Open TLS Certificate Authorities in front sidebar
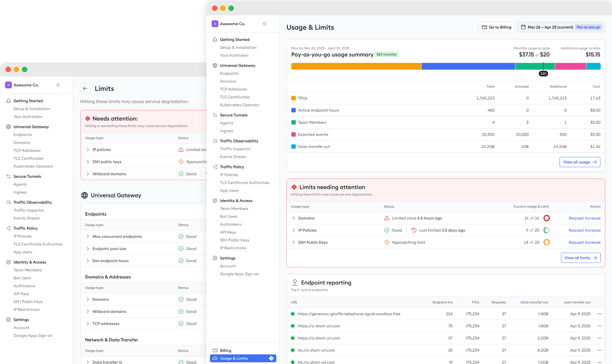The image size is (612, 364). click(x=244, y=183)
